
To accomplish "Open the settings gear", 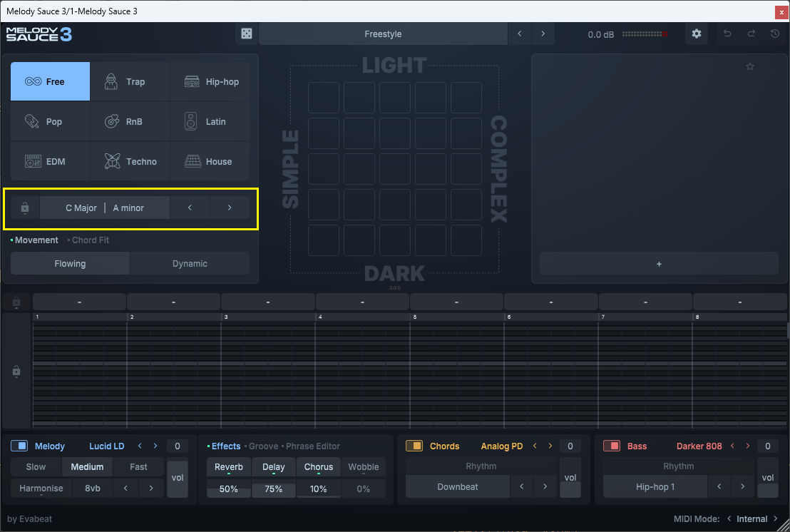I will pos(697,34).
